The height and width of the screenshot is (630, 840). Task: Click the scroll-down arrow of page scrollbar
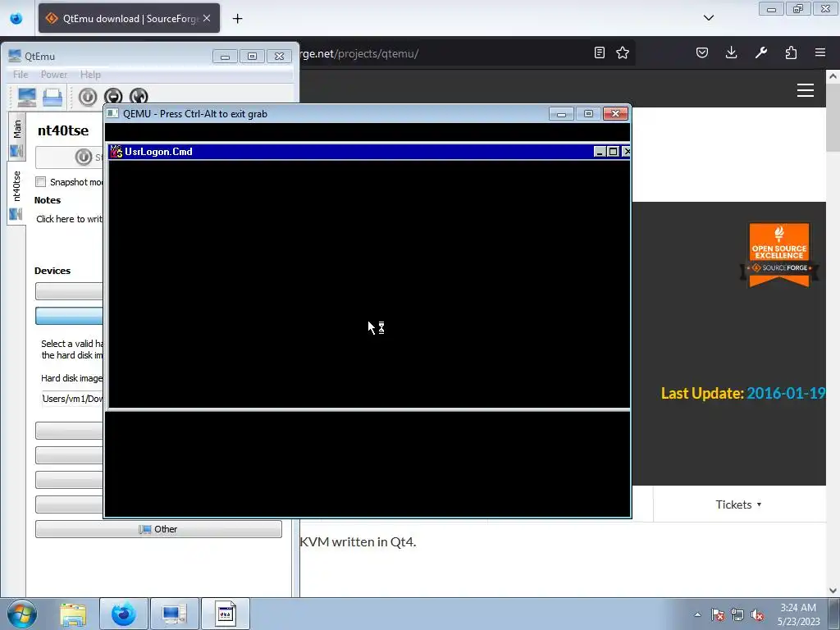(x=833, y=591)
